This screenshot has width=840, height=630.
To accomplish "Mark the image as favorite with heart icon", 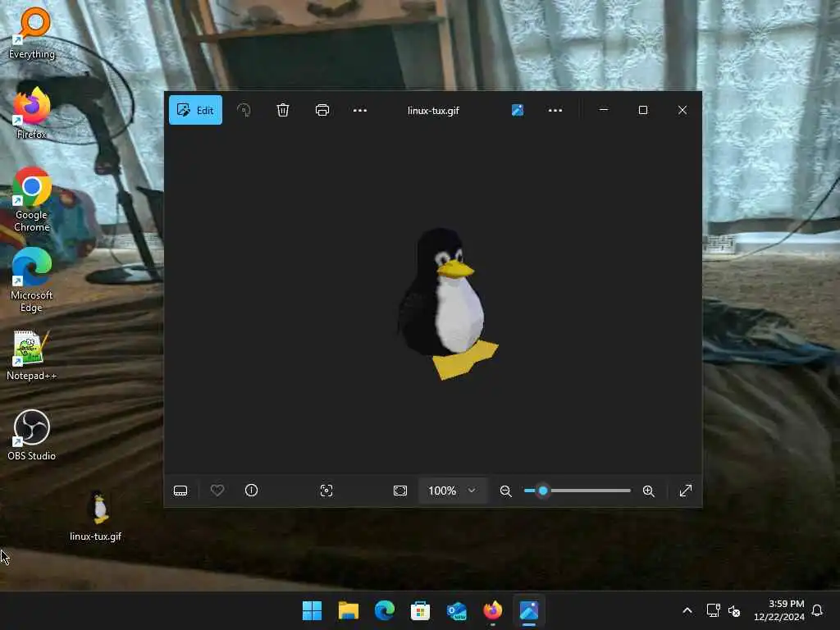I will 217,491.
